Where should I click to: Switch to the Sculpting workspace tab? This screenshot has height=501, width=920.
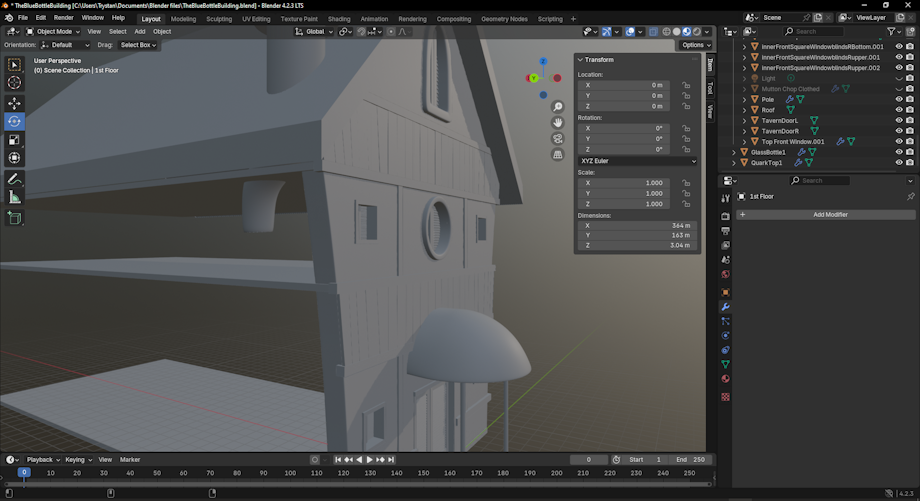tap(218, 18)
